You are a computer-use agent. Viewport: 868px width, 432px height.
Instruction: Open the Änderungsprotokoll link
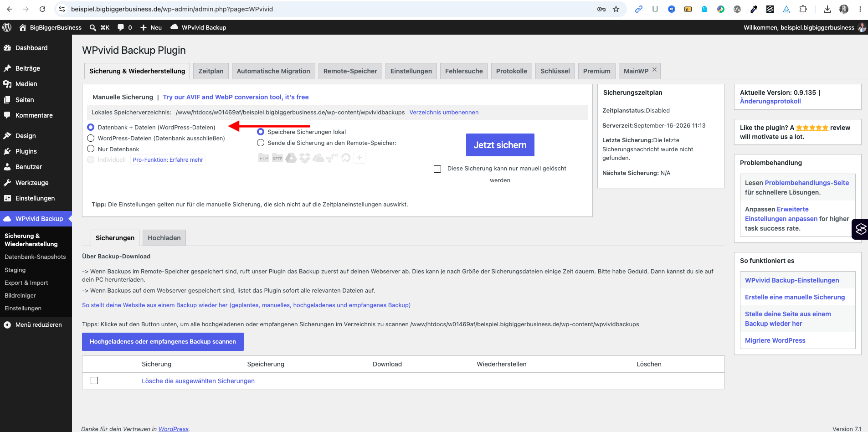coord(770,101)
